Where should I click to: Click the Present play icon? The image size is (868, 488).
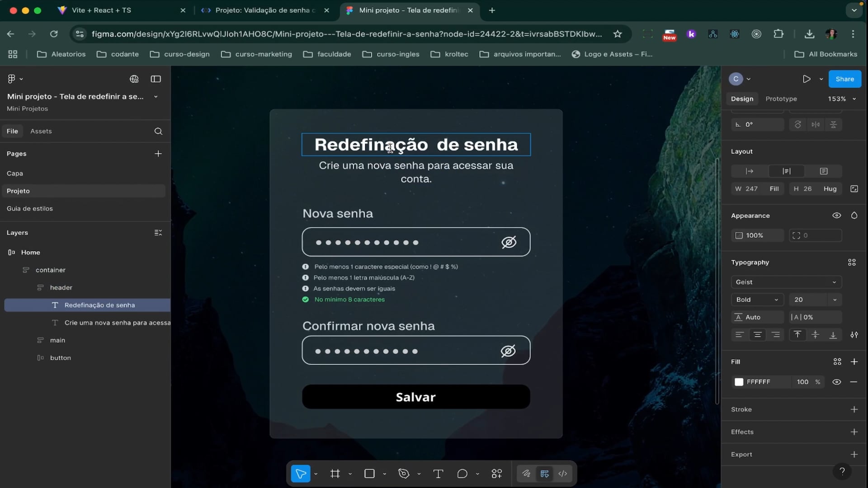click(x=807, y=79)
